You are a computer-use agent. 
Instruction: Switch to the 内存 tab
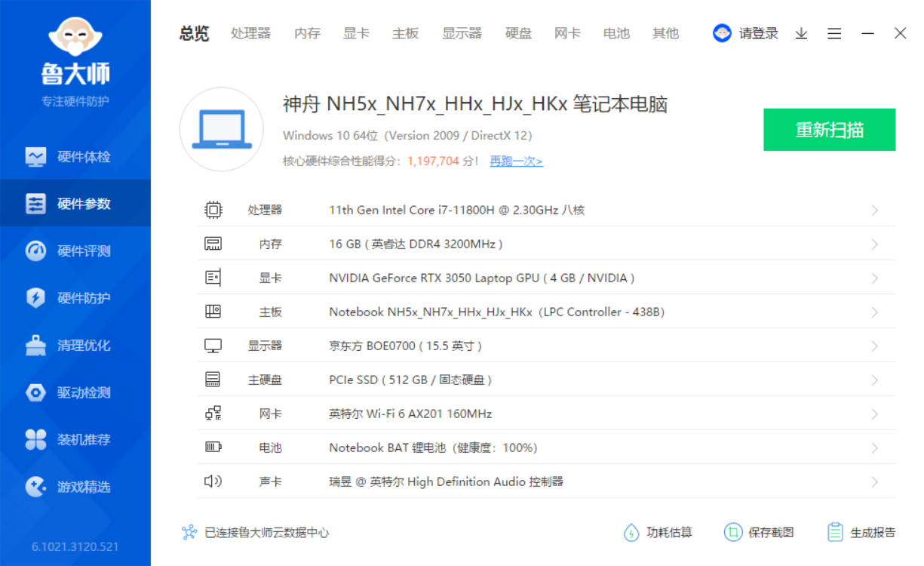[307, 33]
